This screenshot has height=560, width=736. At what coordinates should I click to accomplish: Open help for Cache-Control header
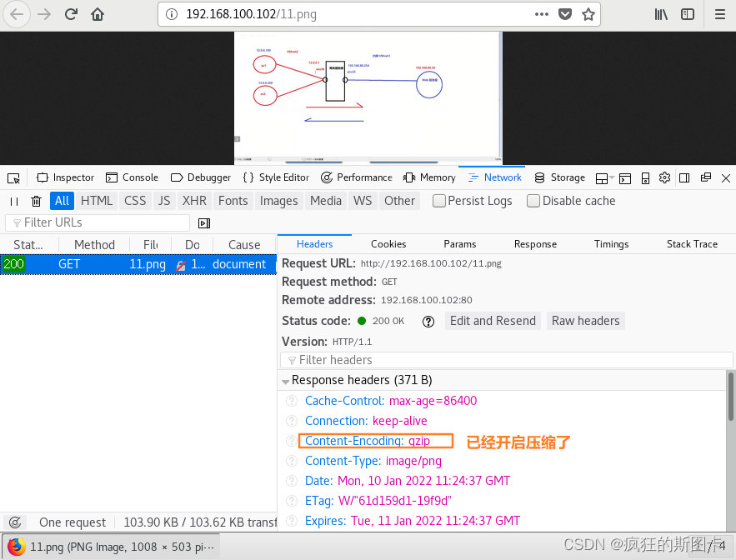[x=292, y=401]
